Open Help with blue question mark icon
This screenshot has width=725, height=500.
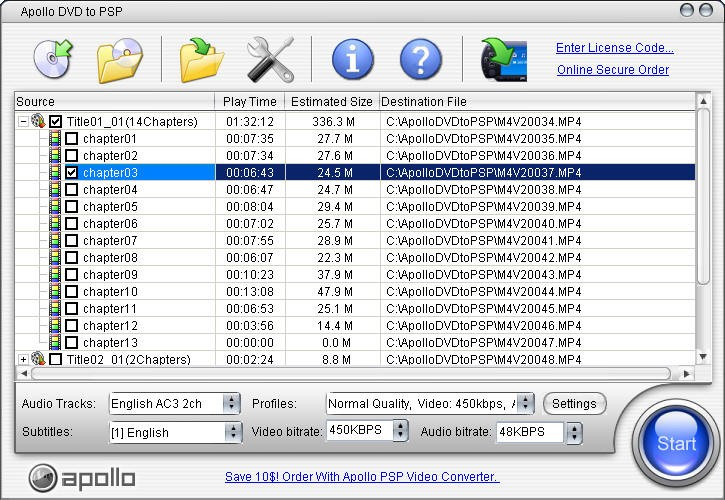click(x=421, y=59)
